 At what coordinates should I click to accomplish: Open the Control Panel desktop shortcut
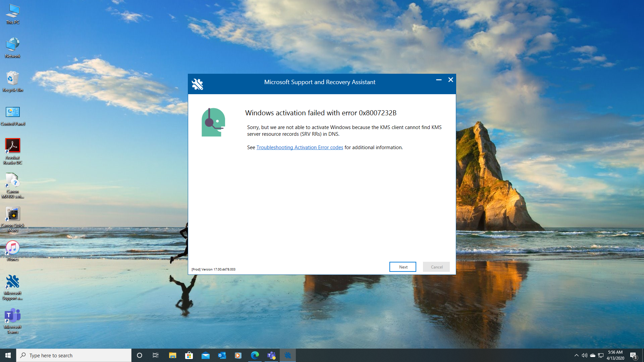pos(12,116)
